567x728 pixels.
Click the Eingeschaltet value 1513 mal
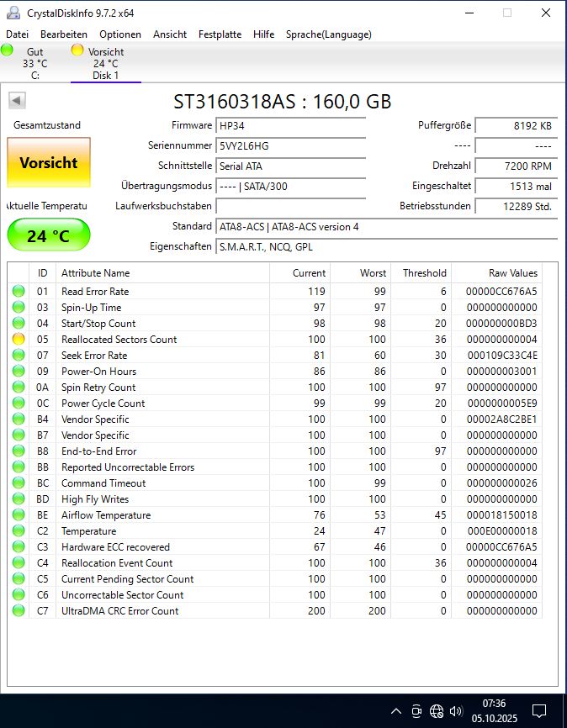pos(516,186)
